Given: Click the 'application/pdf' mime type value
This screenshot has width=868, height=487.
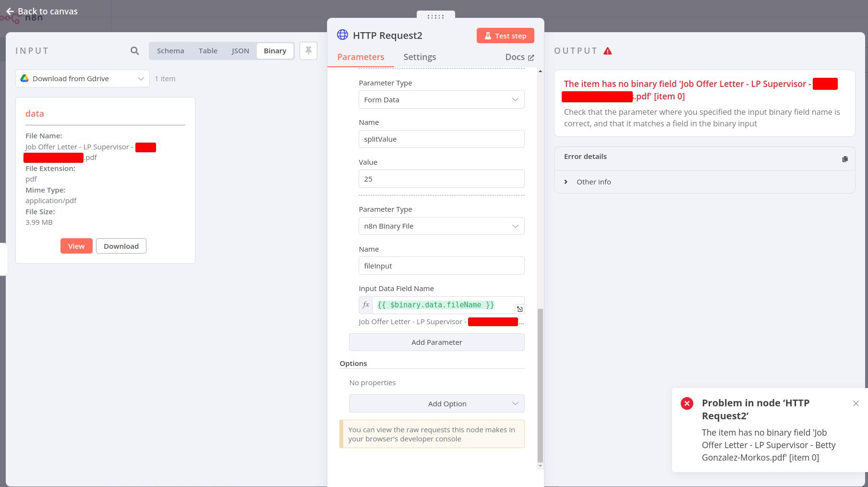Looking at the screenshot, I should coord(51,200).
